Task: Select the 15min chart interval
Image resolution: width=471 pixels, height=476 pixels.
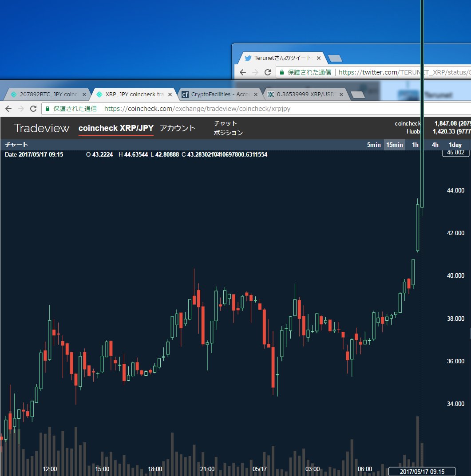Action: [395, 145]
